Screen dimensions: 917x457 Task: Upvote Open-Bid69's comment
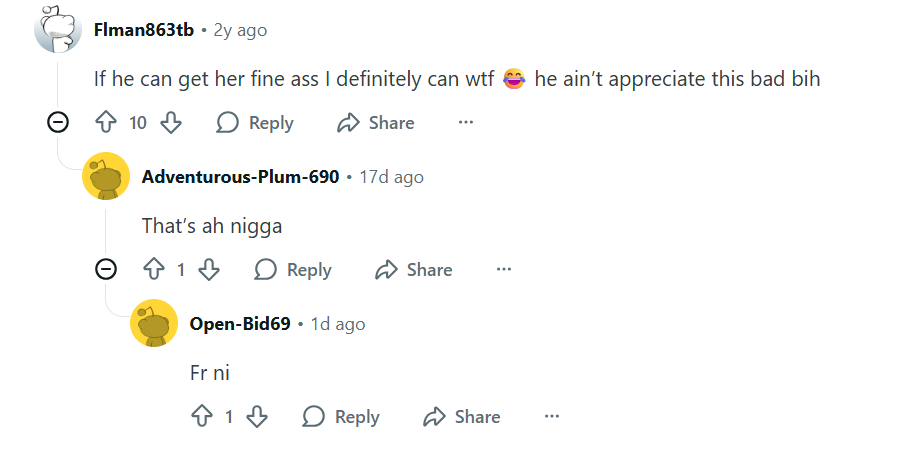coord(202,417)
